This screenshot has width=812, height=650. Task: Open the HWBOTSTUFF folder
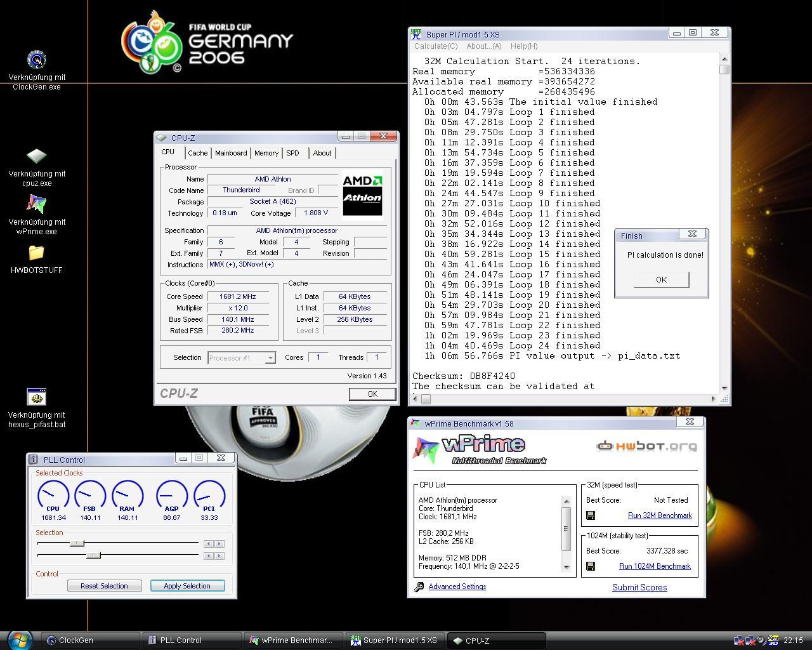pyautogui.click(x=37, y=253)
